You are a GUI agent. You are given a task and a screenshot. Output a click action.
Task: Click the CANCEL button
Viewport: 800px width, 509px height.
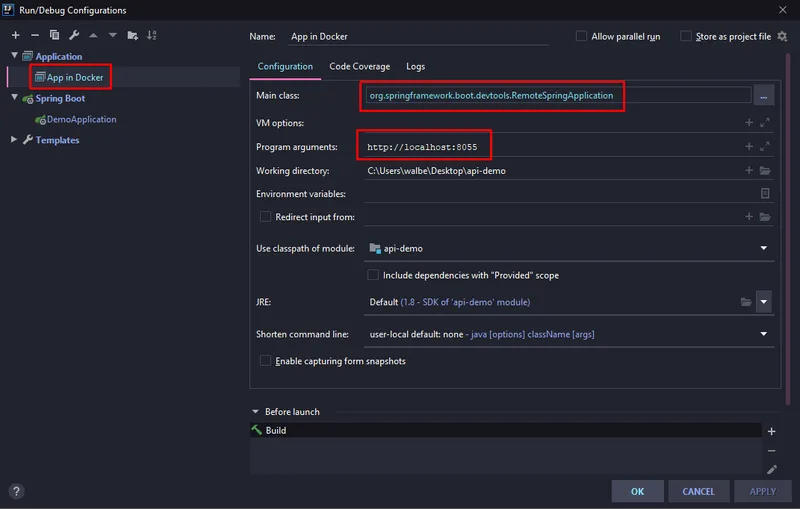tap(698, 491)
